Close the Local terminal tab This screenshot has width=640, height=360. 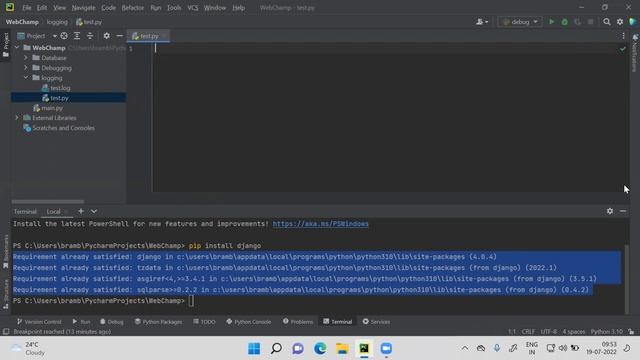click(67, 211)
